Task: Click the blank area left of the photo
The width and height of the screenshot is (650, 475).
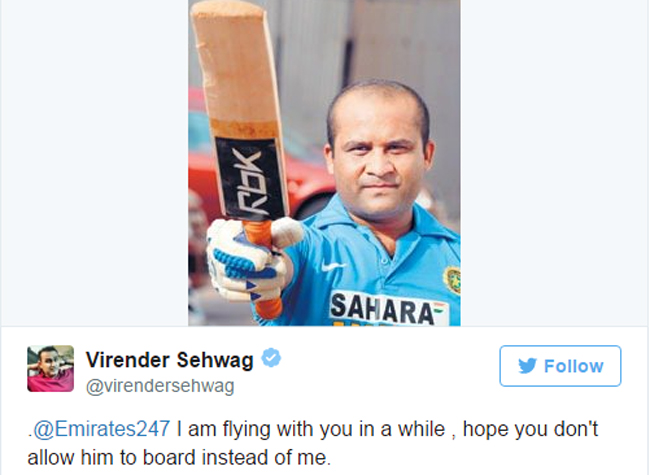Action: click(x=95, y=162)
